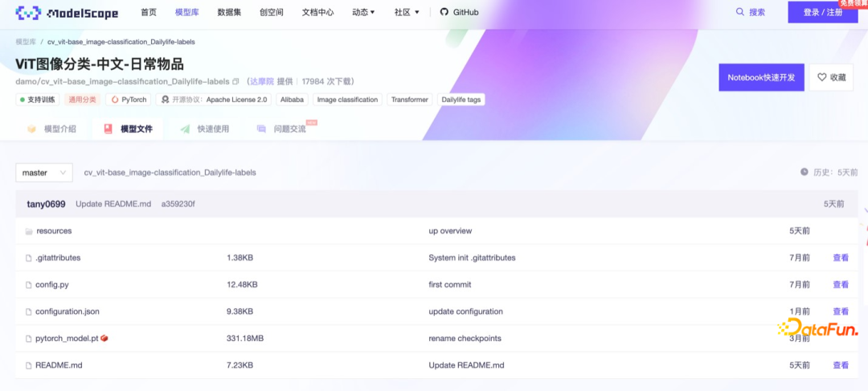Open the resources folder name
Screen dimensions: 868x391
54,231
